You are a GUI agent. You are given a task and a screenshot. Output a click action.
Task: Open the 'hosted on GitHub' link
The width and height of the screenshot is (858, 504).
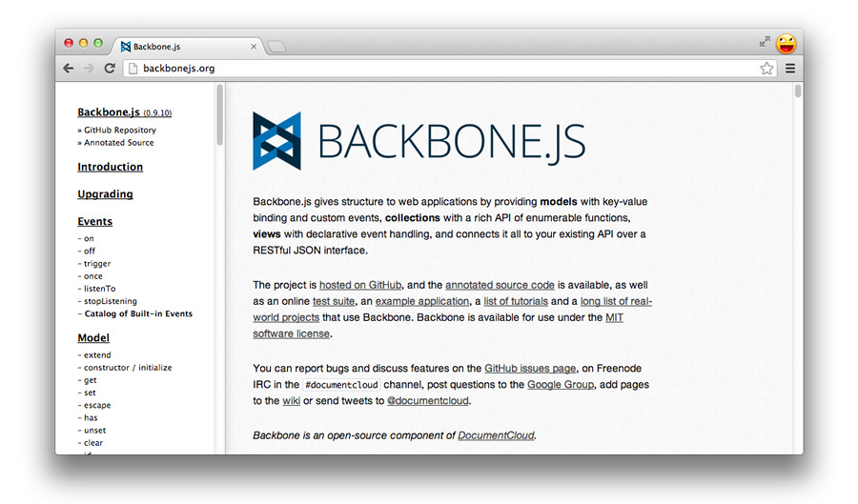360,285
